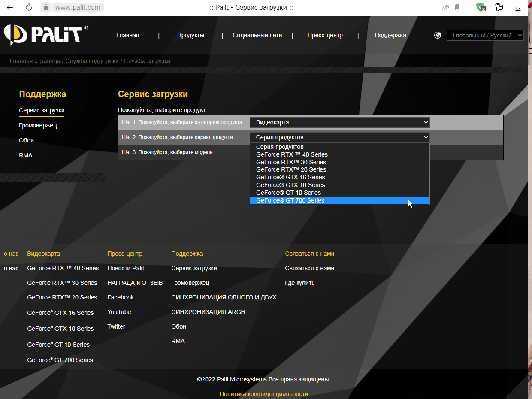Click the padlock site security icon

(46, 7)
